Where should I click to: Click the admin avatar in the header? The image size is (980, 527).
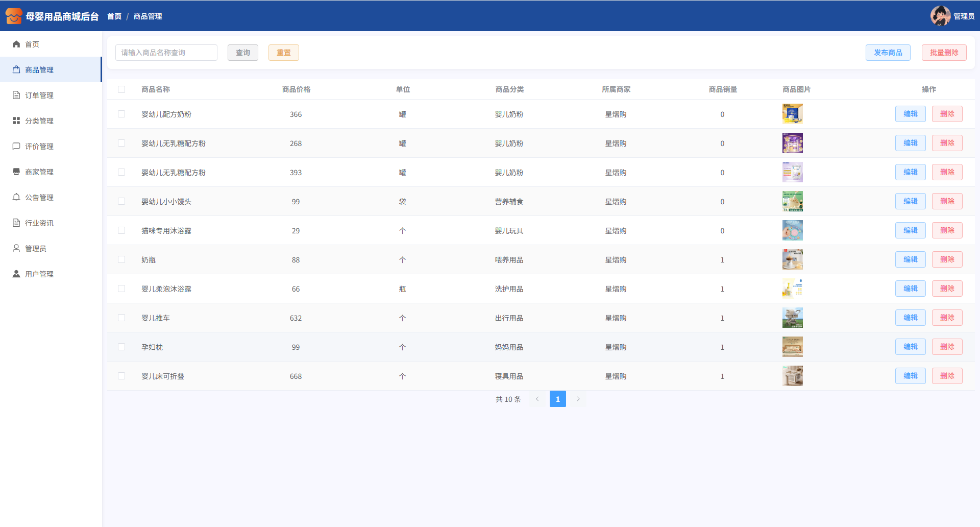[x=940, y=16]
